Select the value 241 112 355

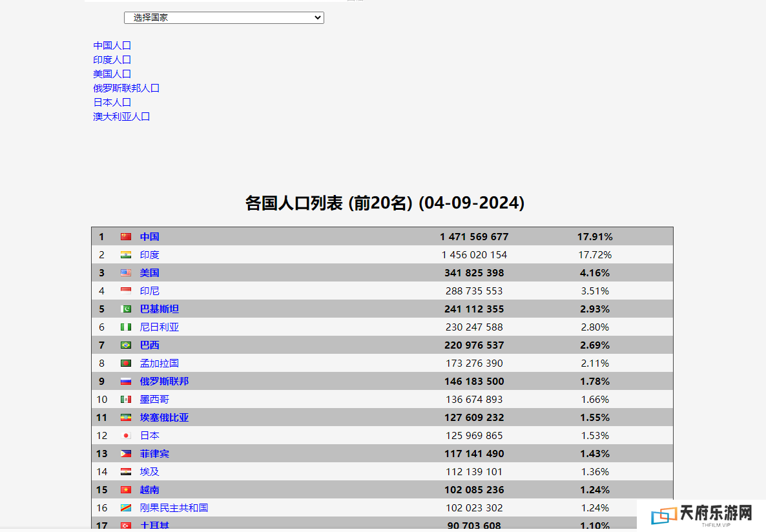click(474, 309)
